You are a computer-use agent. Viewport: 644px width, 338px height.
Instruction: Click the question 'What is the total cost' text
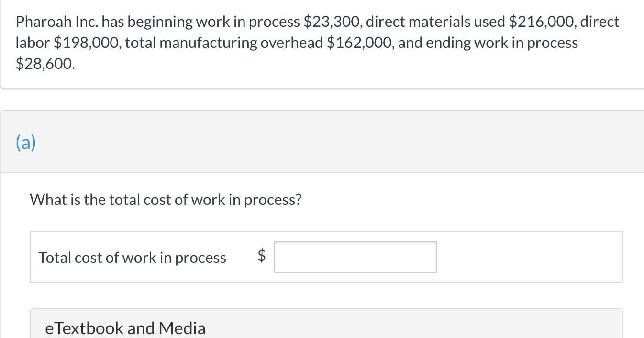click(x=166, y=199)
